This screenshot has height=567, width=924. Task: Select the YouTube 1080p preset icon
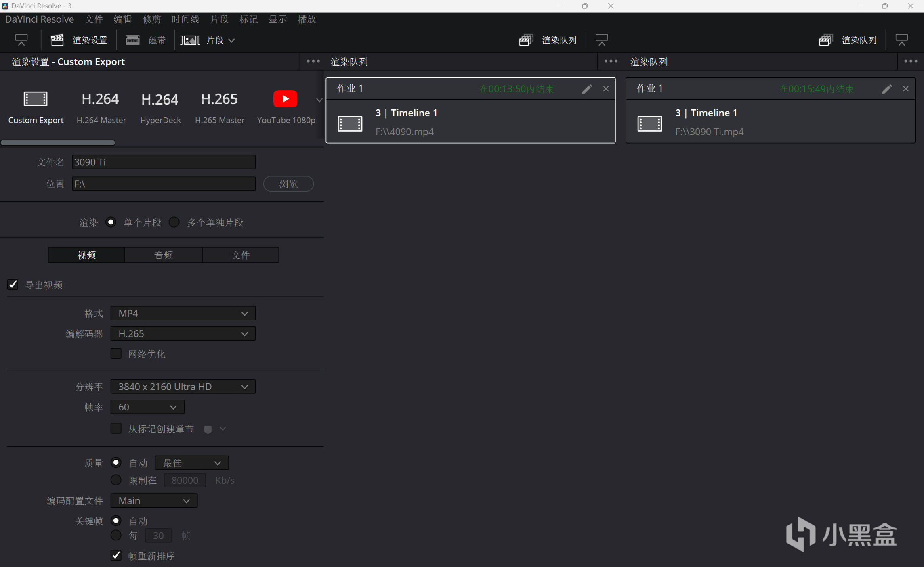coord(285,99)
